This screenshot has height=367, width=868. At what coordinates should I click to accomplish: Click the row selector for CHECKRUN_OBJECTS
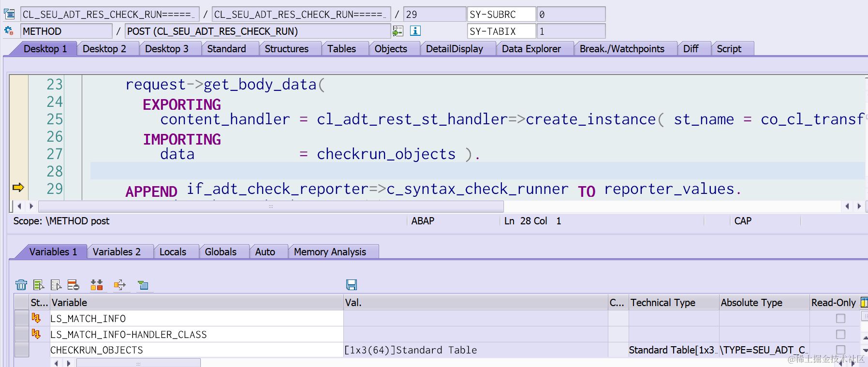[22, 350]
